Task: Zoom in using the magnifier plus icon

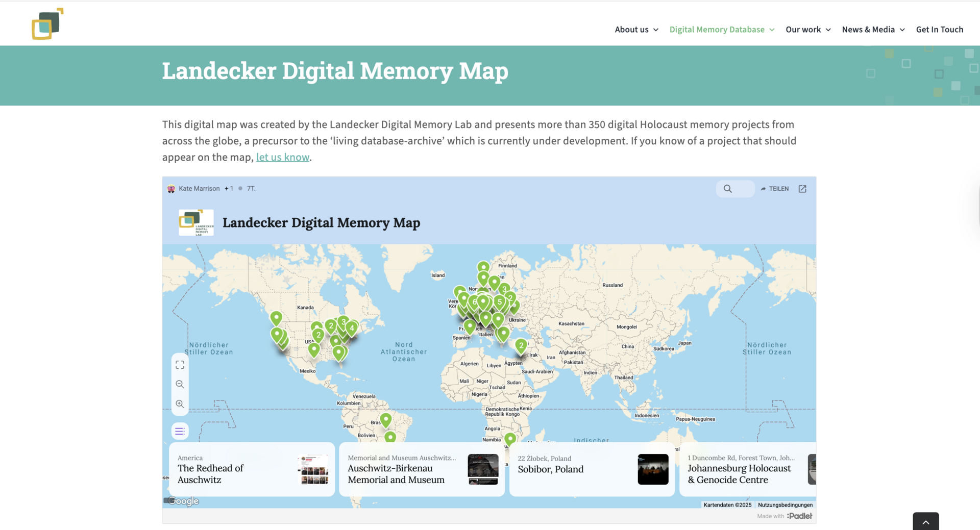Action: click(180, 403)
